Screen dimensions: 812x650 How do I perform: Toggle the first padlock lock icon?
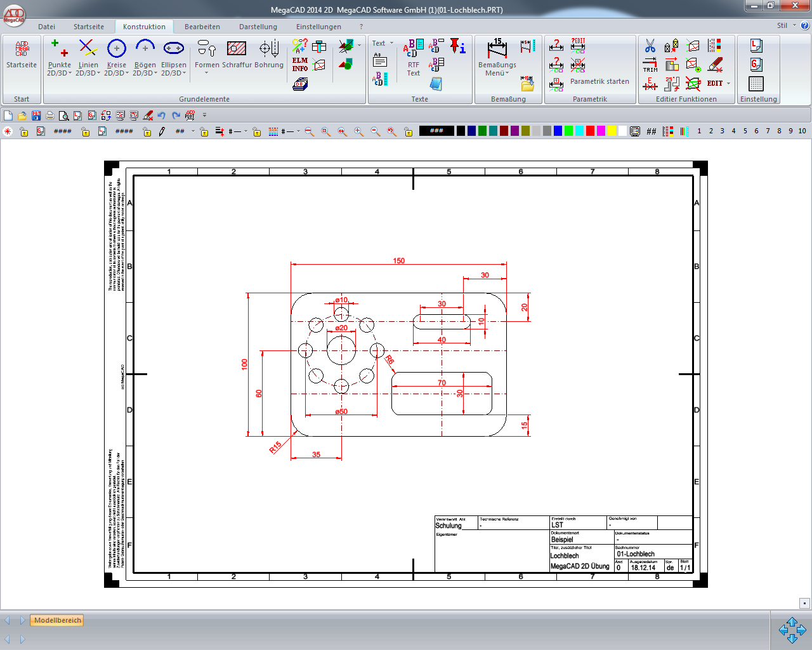[24, 131]
